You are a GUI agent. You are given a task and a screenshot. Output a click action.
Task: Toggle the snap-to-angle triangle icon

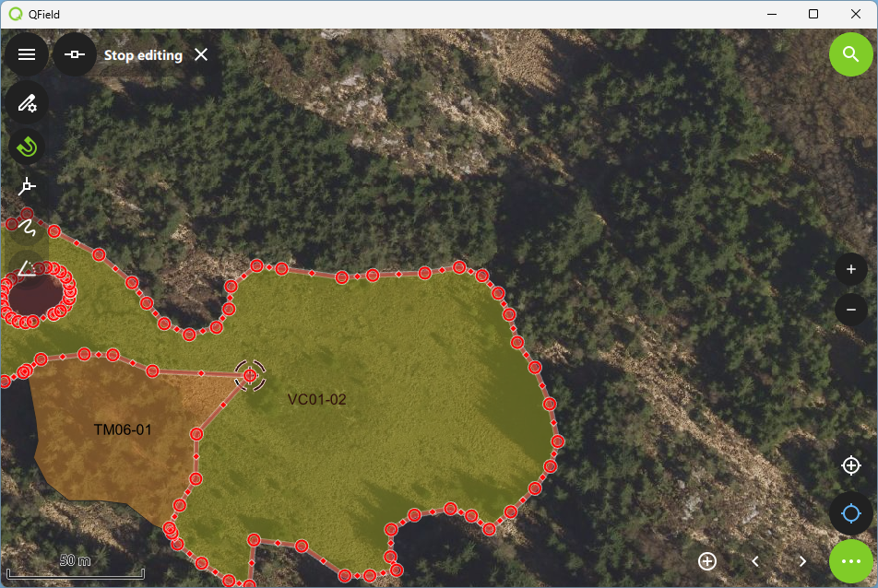(x=27, y=268)
